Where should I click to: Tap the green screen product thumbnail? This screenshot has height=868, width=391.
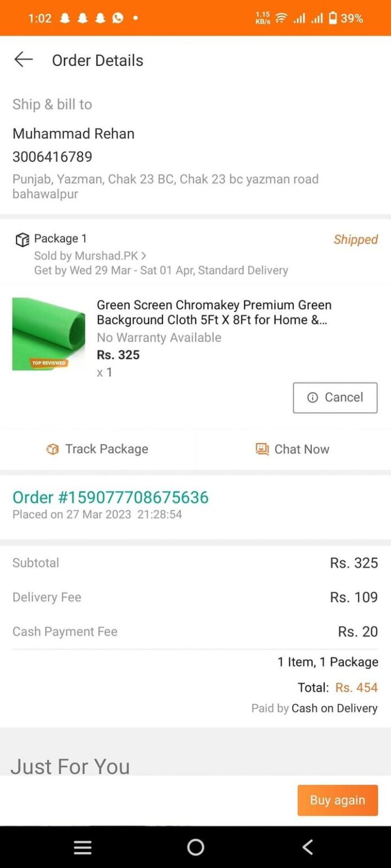point(48,334)
